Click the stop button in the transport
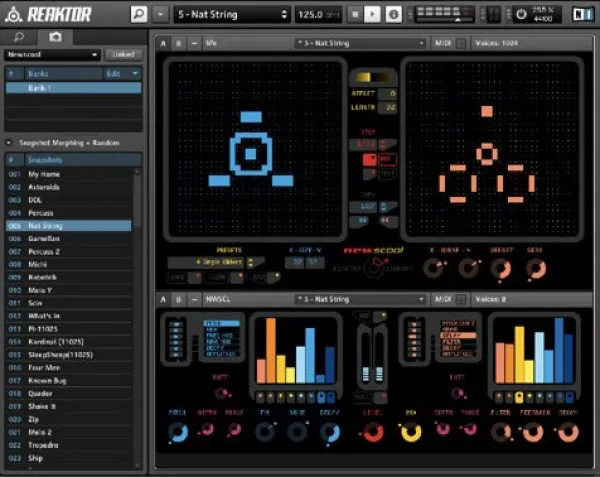The height and width of the screenshot is (477, 600). pos(353,14)
